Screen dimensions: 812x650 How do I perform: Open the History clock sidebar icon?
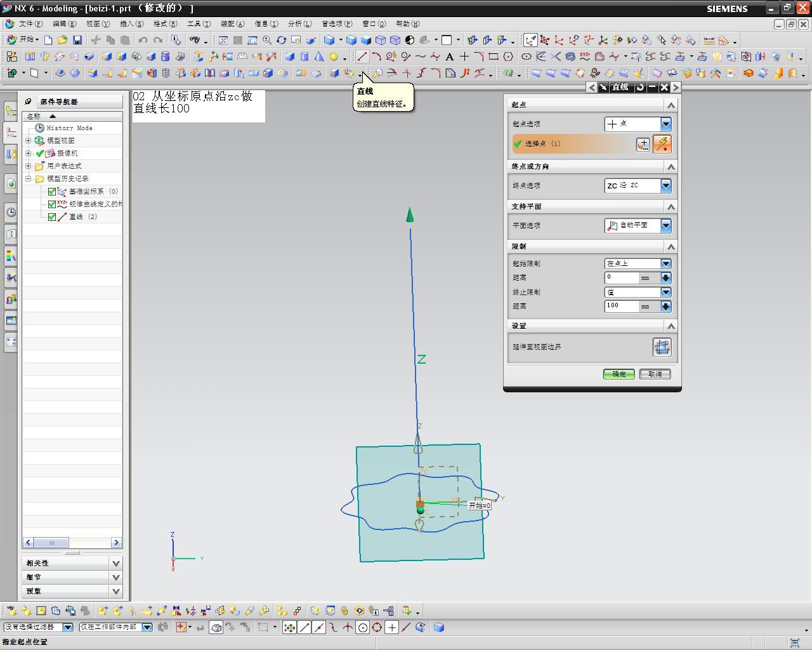point(11,212)
